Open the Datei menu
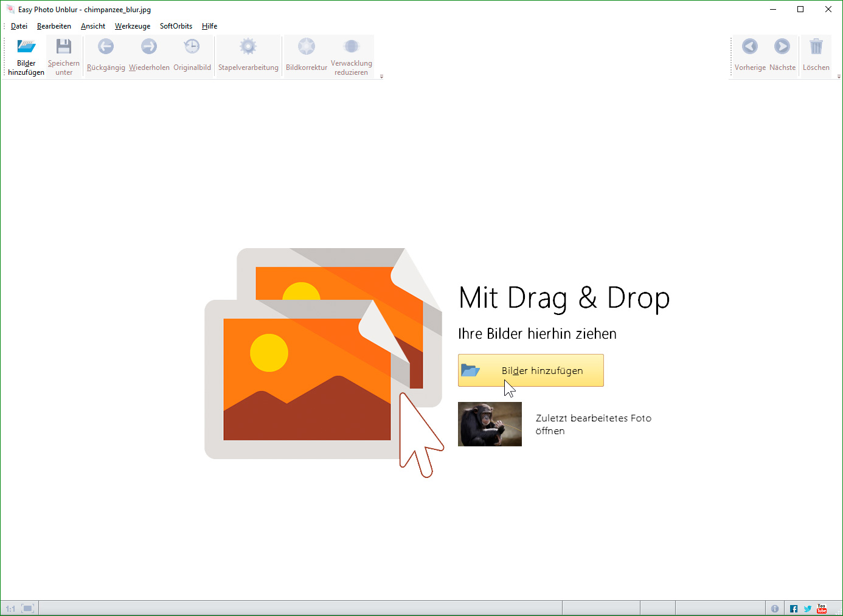 coord(19,26)
